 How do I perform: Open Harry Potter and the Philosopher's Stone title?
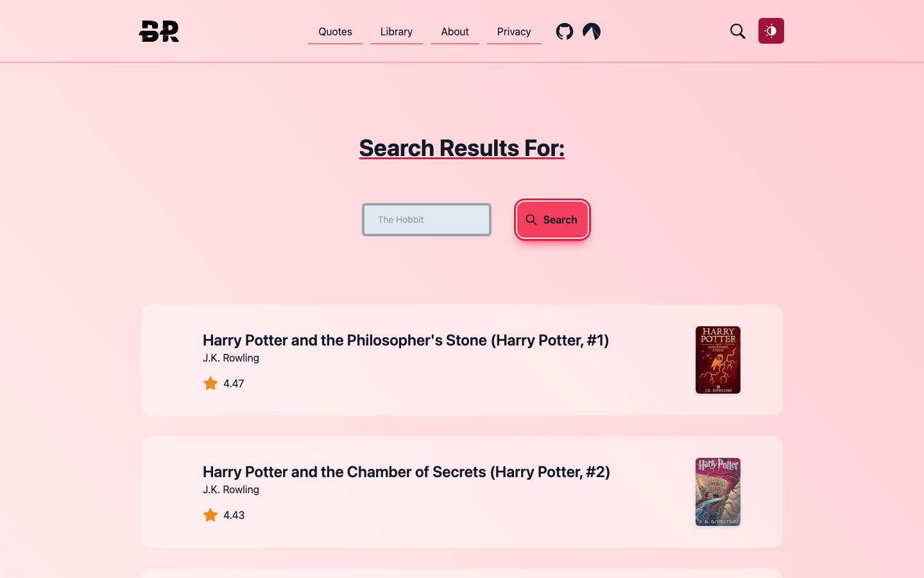click(x=406, y=340)
